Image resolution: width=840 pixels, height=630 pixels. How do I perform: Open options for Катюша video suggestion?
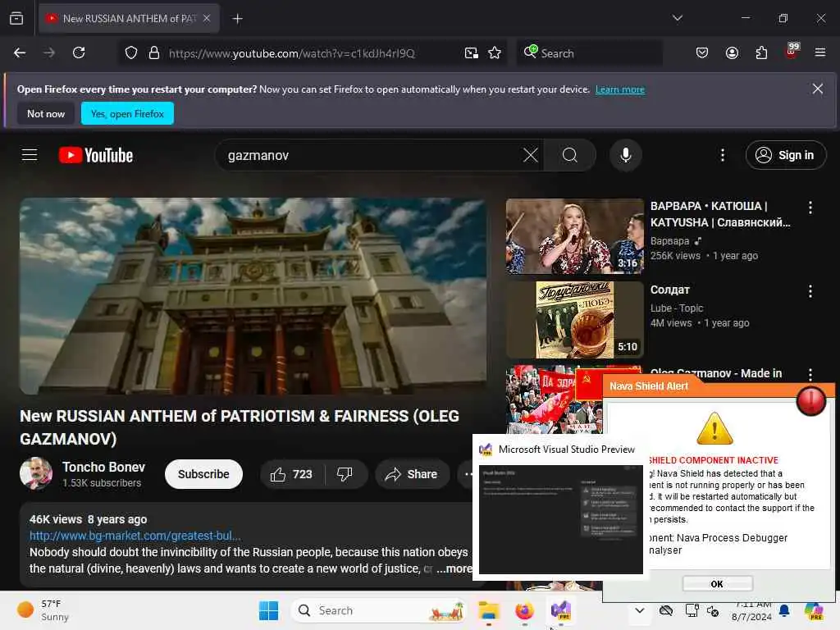pos(810,208)
